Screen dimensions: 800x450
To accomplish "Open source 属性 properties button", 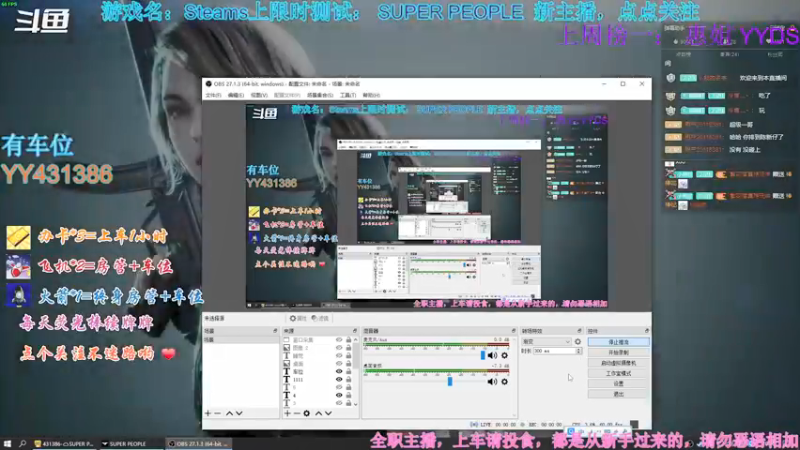I will [298, 318].
